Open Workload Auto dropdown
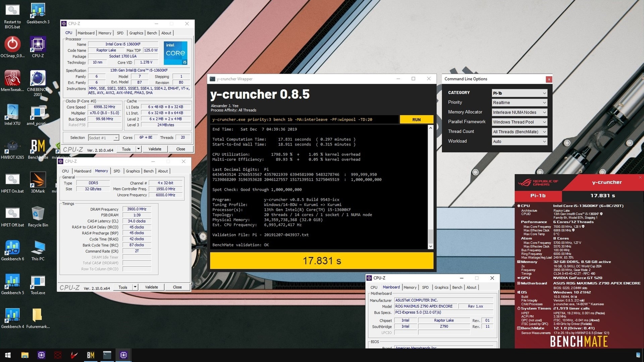Screen dimensions: 644x362 (x=519, y=141)
